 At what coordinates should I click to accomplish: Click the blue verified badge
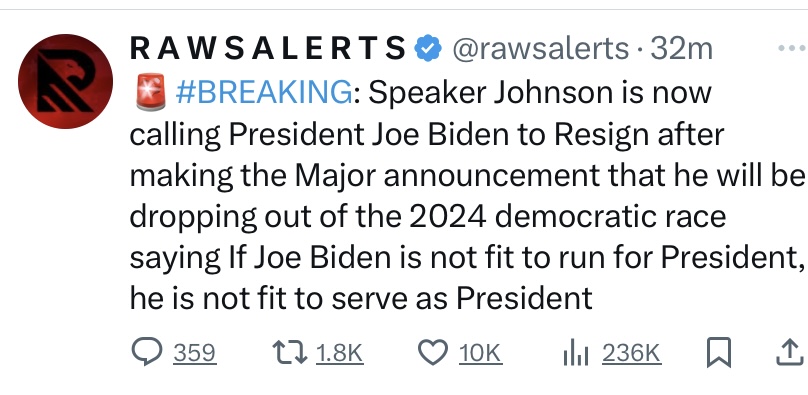click(x=428, y=48)
